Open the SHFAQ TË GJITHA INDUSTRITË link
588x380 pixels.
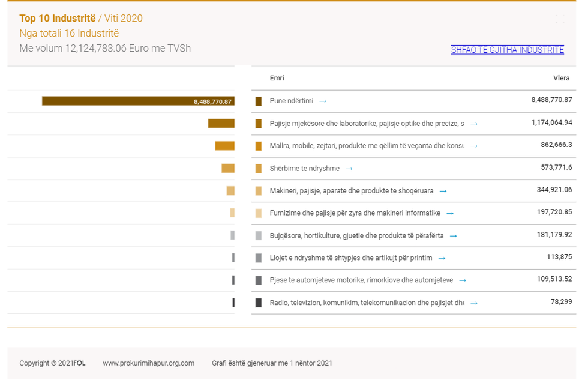coord(507,50)
